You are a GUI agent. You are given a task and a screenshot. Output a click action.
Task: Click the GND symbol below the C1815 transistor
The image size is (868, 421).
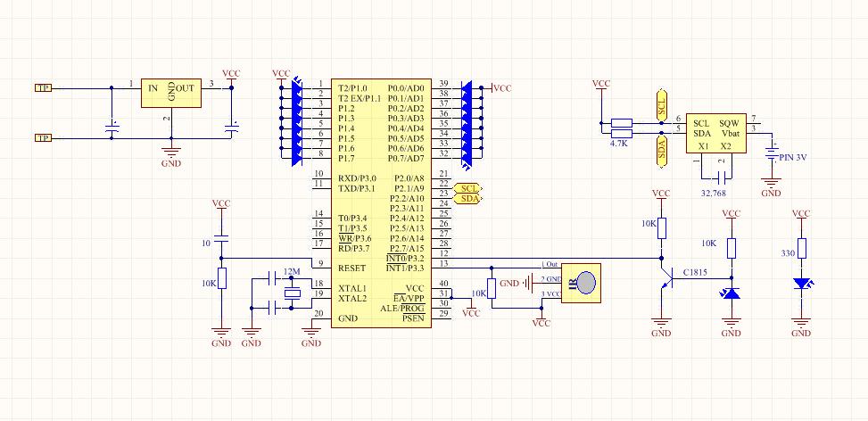pyautogui.click(x=662, y=327)
